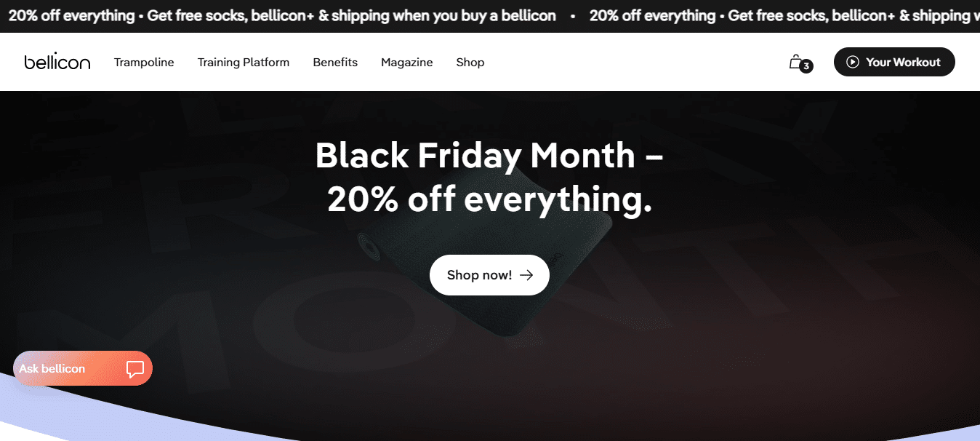
Task: Click the Your Workout button
Action: coord(894,62)
